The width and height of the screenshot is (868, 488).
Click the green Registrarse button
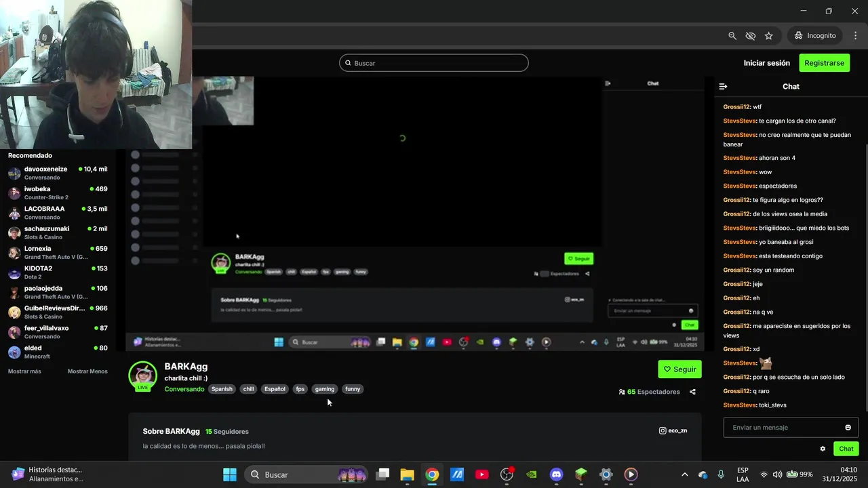click(x=824, y=63)
